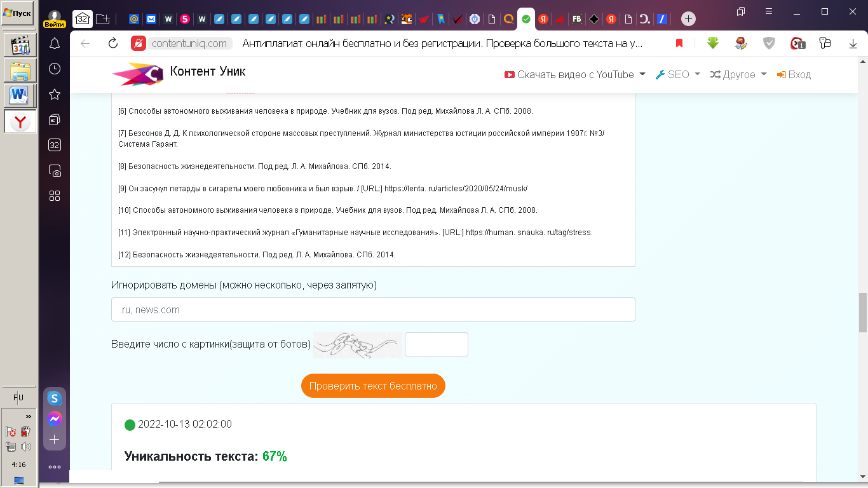This screenshot has width=868, height=488.
Task: Open collections icon in sidebar
Action: click(x=55, y=119)
